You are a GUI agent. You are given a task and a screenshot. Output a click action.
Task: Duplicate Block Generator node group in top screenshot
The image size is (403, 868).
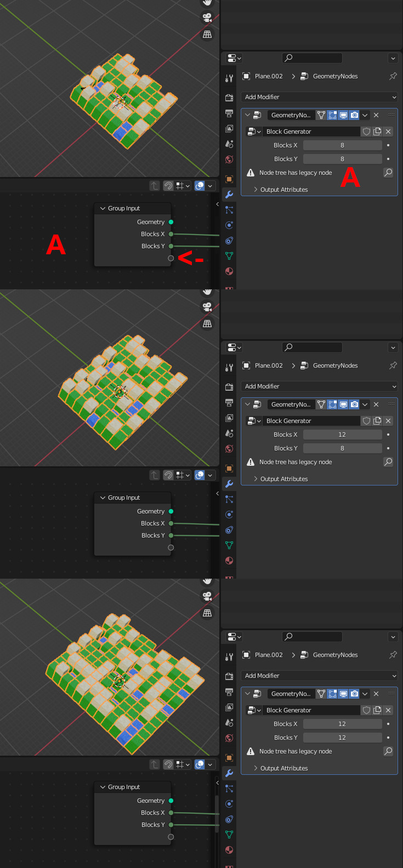377,132
